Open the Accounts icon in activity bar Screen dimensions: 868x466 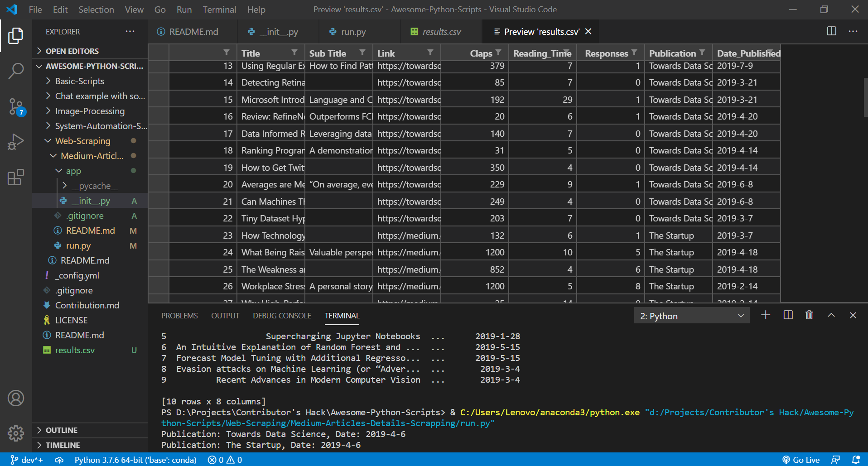16,398
